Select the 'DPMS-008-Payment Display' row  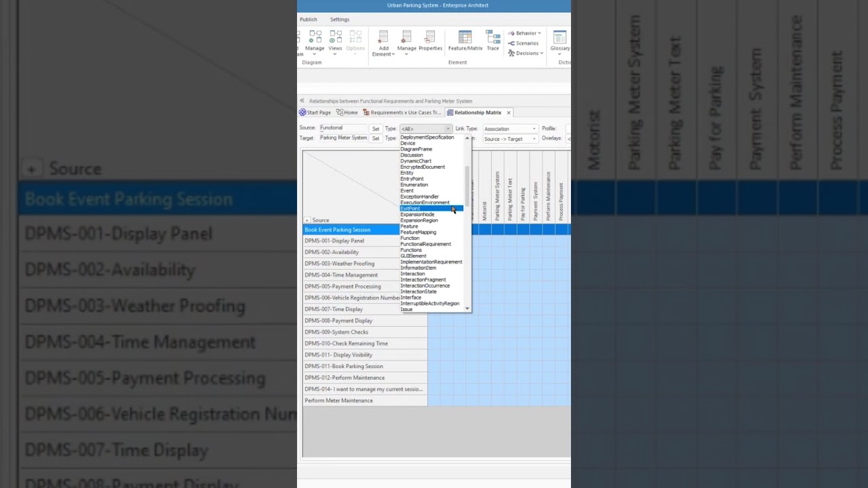[x=365, y=321]
